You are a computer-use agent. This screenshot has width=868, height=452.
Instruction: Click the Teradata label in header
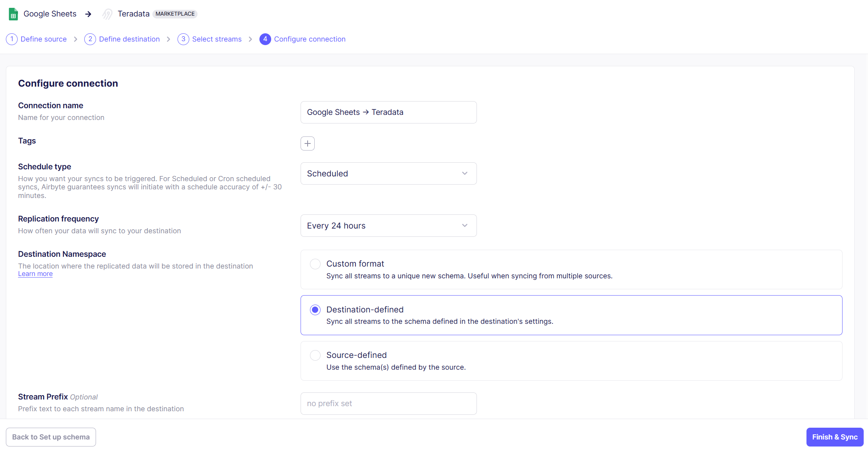click(x=134, y=14)
